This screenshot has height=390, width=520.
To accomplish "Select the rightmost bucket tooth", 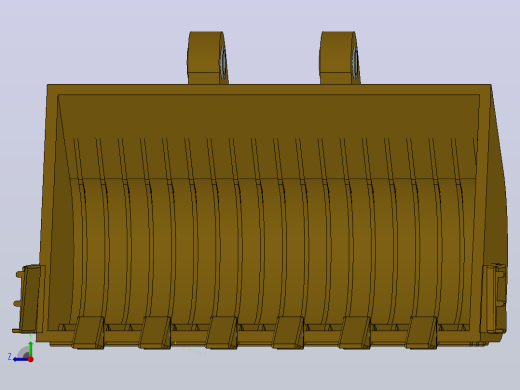I will [421, 333].
